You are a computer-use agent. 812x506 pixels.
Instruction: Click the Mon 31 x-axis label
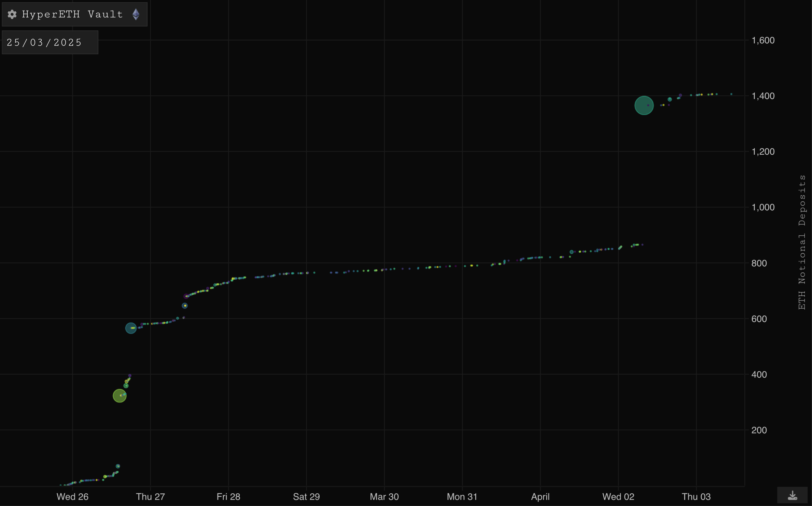tap(462, 497)
